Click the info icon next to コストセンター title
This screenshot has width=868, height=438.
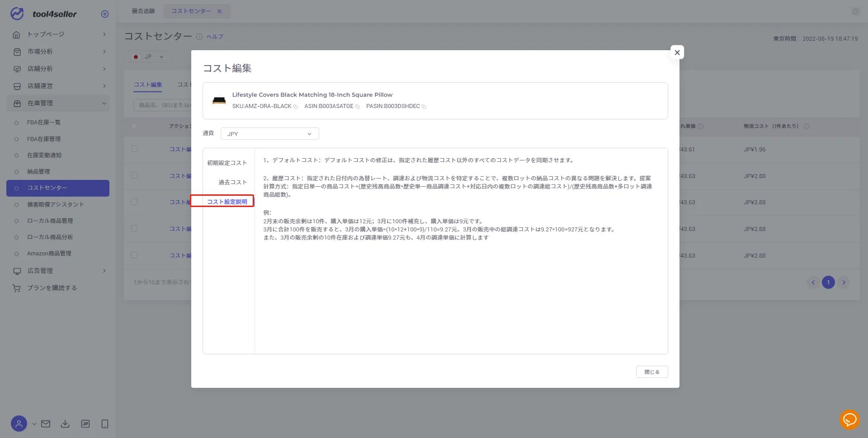[199, 37]
